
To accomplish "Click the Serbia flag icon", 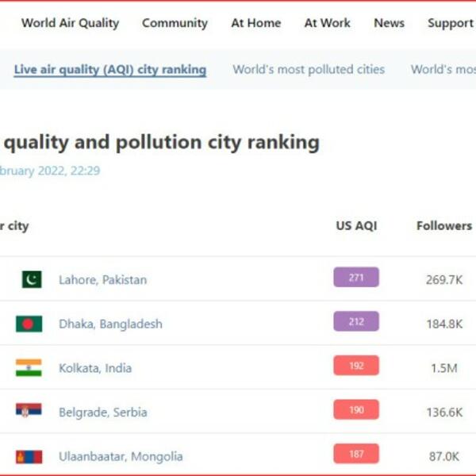I will (29, 412).
